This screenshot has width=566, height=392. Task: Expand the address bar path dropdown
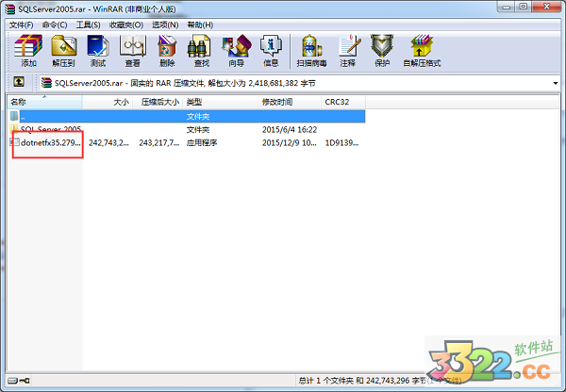tap(556, 83)
